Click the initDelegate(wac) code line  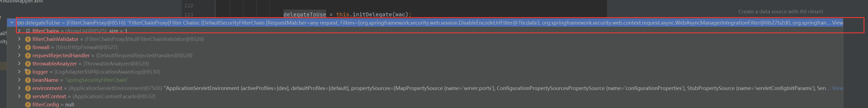[347, 14]
